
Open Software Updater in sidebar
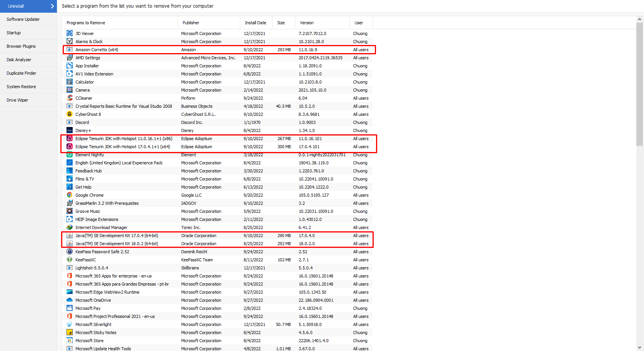point(28,19)
